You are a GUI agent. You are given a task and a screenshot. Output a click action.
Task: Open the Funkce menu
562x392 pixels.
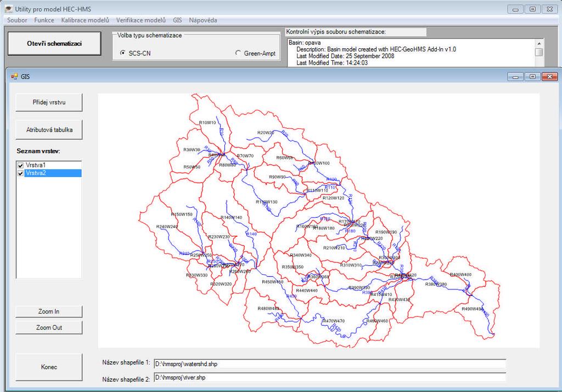[x=44, y=20]
